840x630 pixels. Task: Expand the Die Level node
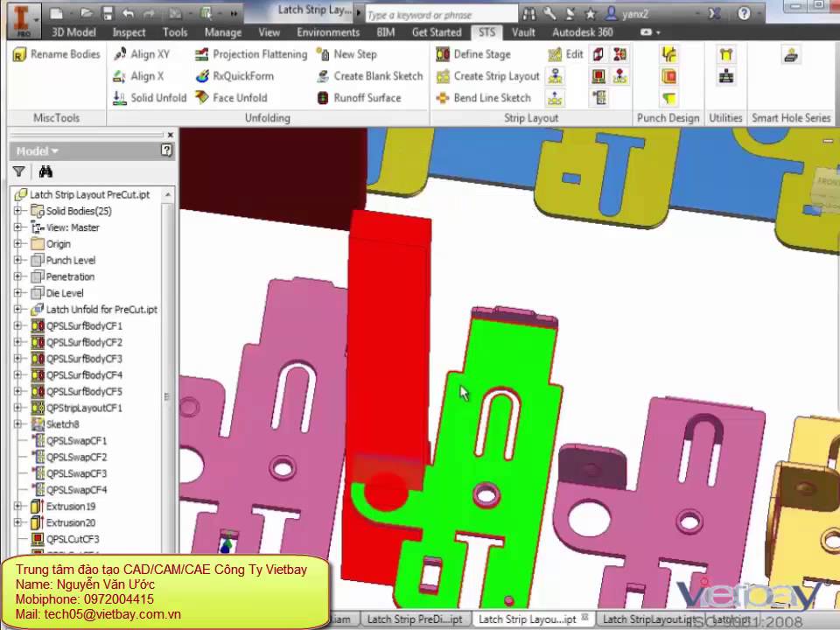(x=17, y=293)
